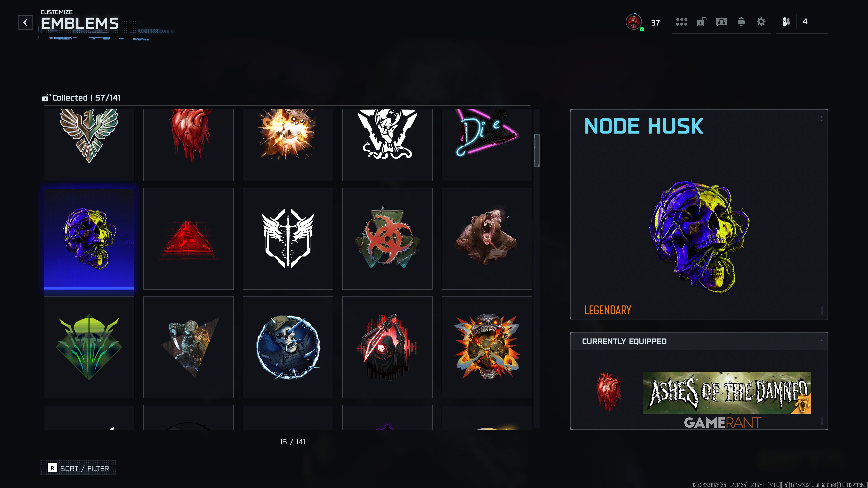Screen dimensions: 868x488
Task: Select the winged sword shield emblem
Action: (288, 239)
